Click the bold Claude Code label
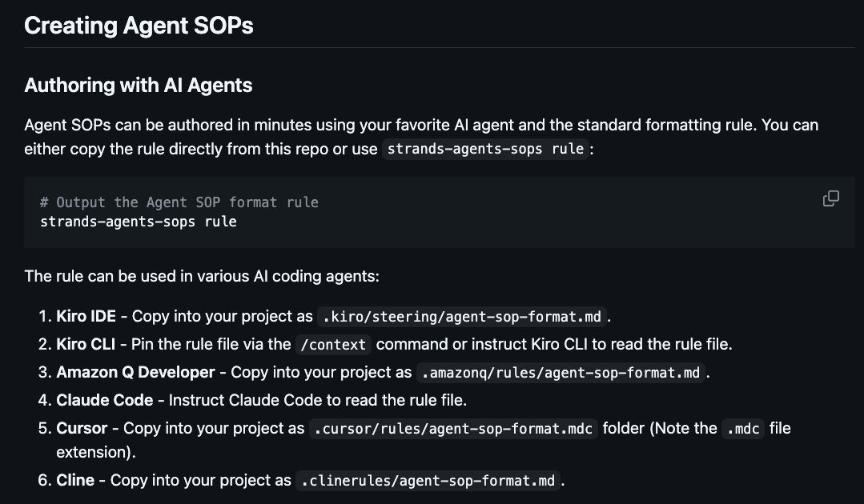Image resolution: width=864 pixels, height=504 pixels. [105, 401]
